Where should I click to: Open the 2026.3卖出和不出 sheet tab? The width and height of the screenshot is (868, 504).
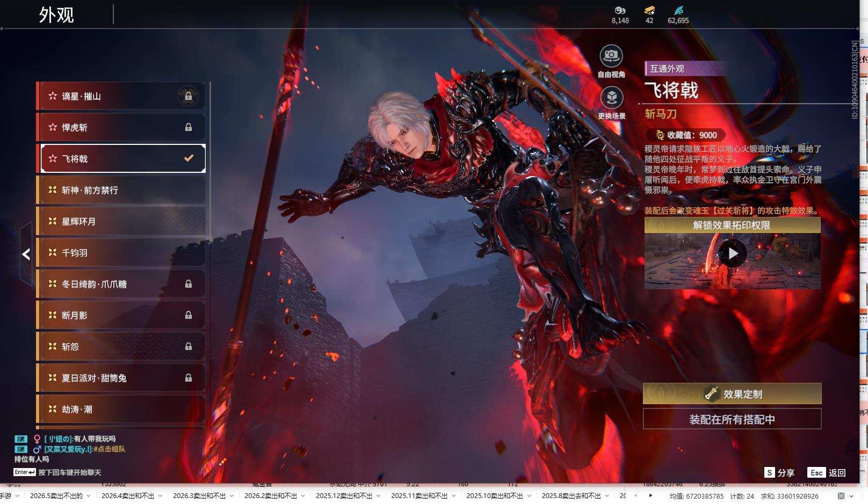point(199,496)
